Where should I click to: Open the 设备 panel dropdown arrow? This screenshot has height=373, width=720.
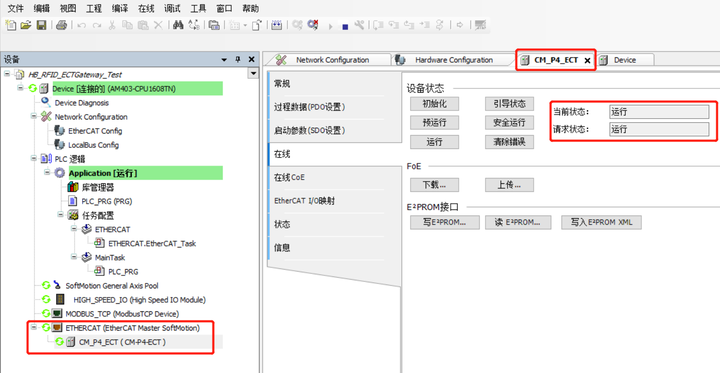coord(224,60)
